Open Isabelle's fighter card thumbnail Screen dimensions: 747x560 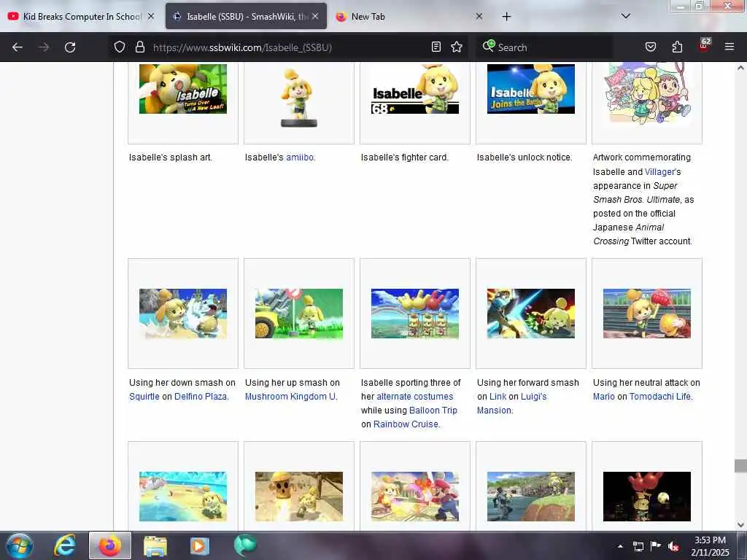(414, 88)
